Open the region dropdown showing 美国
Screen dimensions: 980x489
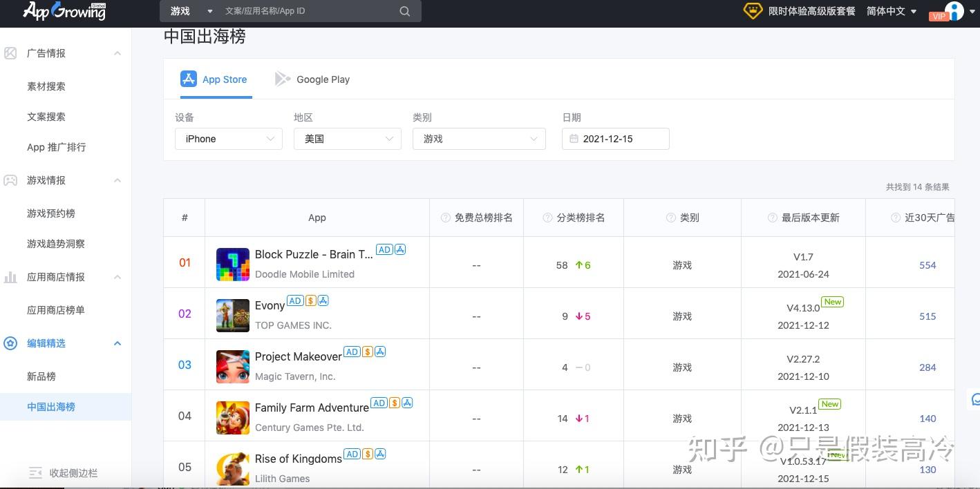(x=347, y=139)
